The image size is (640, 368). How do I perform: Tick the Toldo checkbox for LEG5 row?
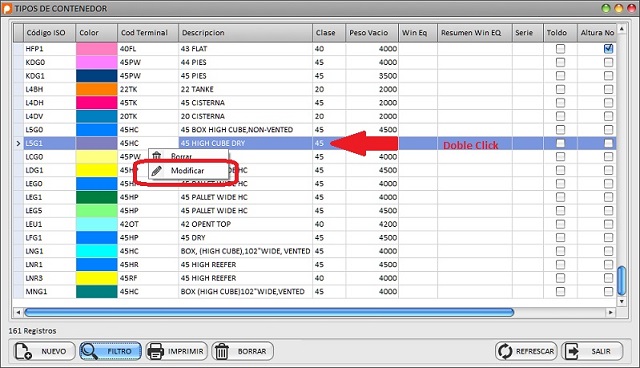click(x=560, y=211)
